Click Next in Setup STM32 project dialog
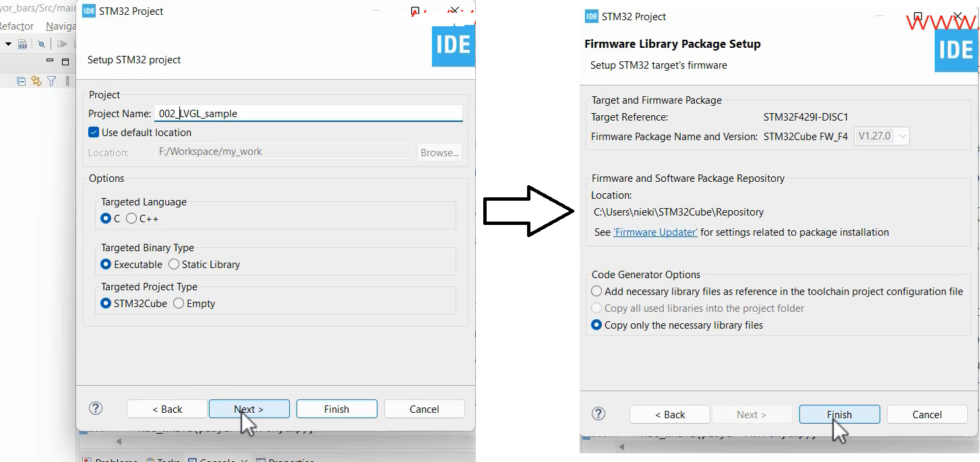Screen dimensions: 980x462 [249, 409]
